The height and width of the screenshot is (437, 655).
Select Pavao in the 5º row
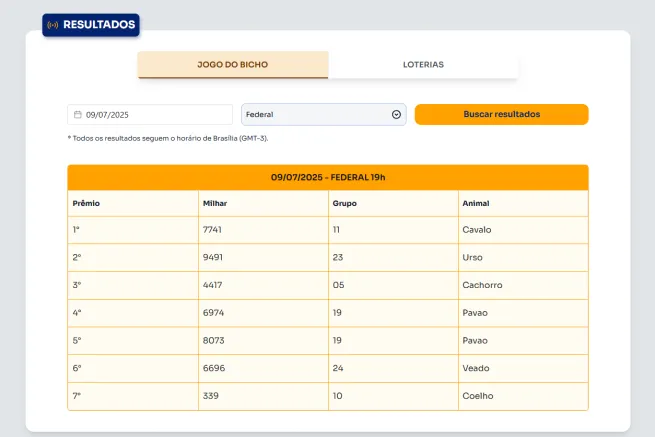point(523,340)
